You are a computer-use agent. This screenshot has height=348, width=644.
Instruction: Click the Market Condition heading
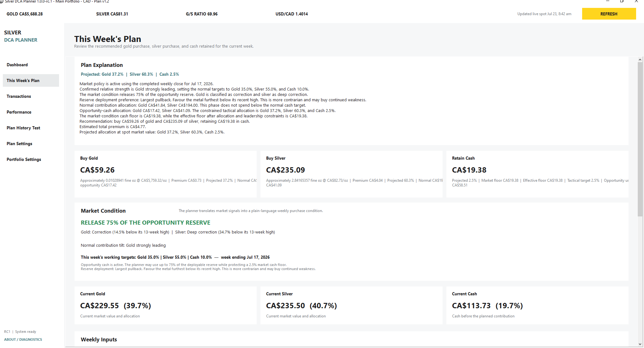[103, 211]
